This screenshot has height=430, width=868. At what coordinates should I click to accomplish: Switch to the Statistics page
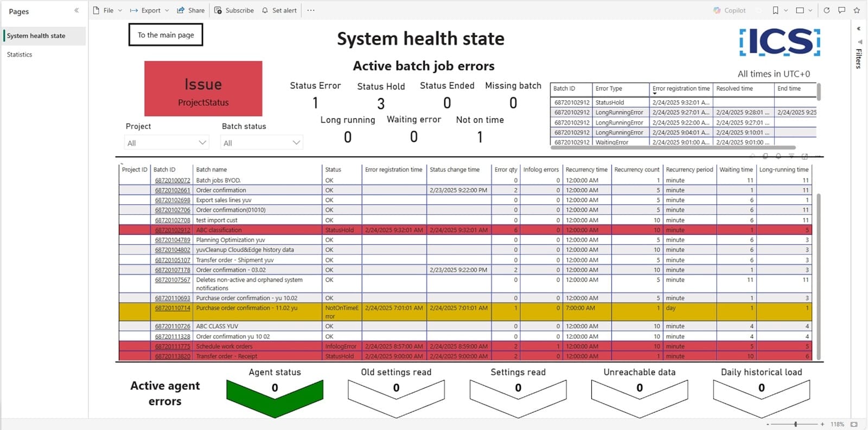[20, 54]
